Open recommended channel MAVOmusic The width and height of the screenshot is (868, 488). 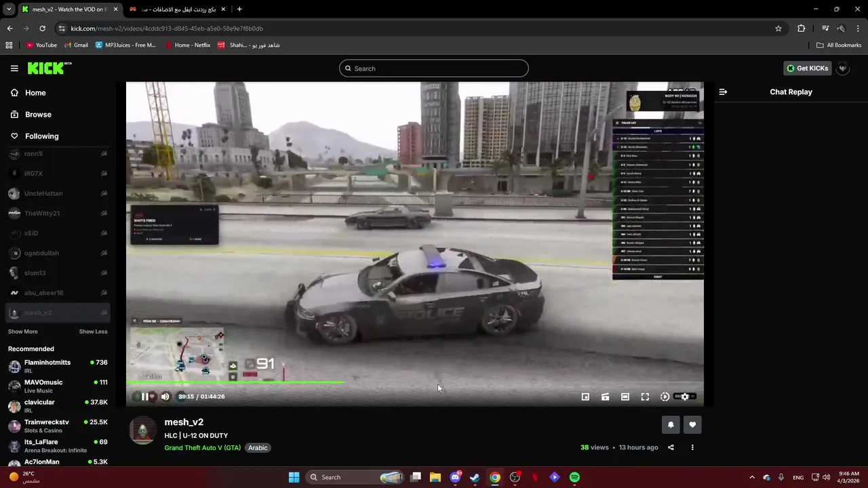[58, 386]
